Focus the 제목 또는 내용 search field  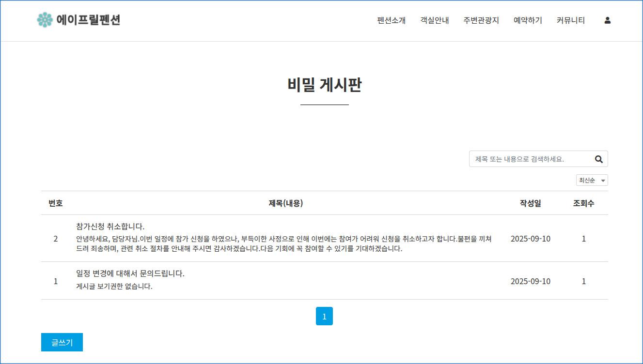point(531,159)
